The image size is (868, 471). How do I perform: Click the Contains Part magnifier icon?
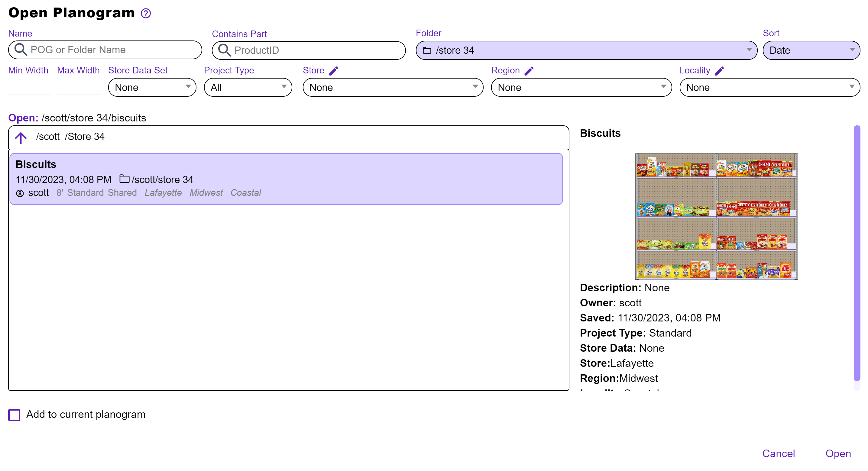[225, 50]
